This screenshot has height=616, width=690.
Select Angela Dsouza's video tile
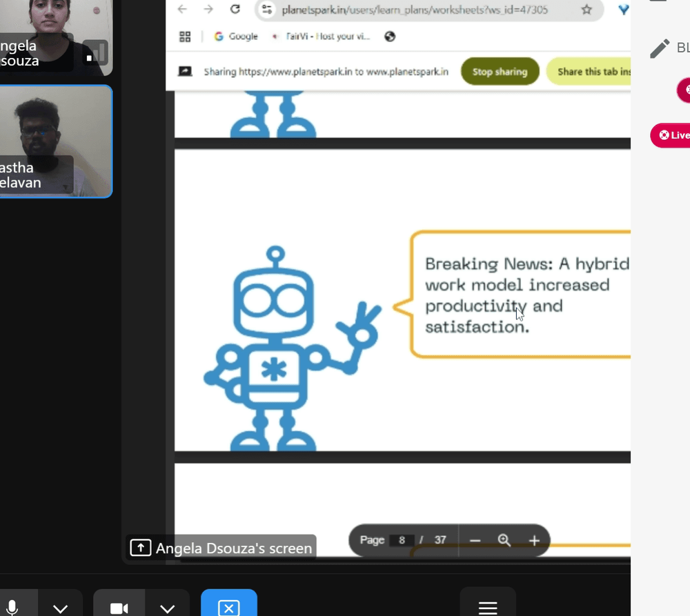(56, 37)
